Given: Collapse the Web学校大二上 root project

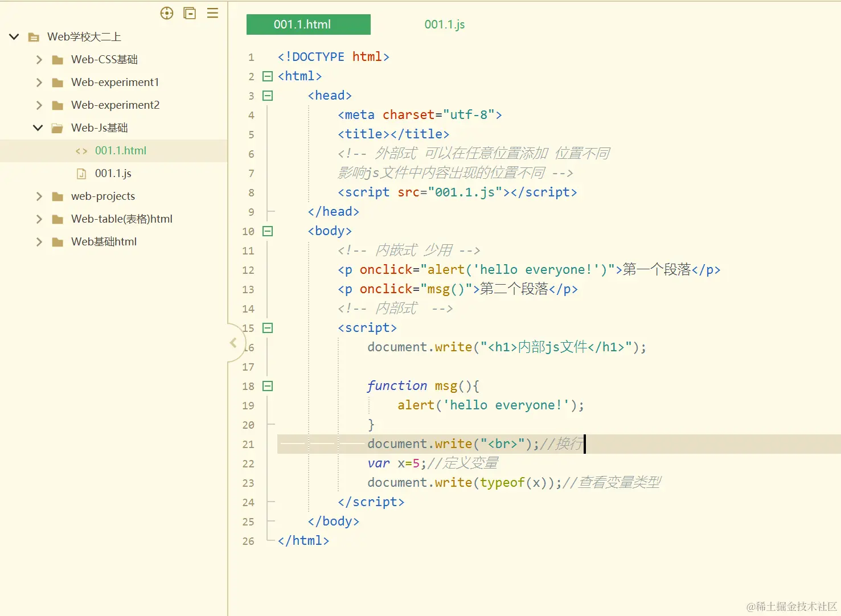Looking at the screenshot, I should (x=14, y=37).
